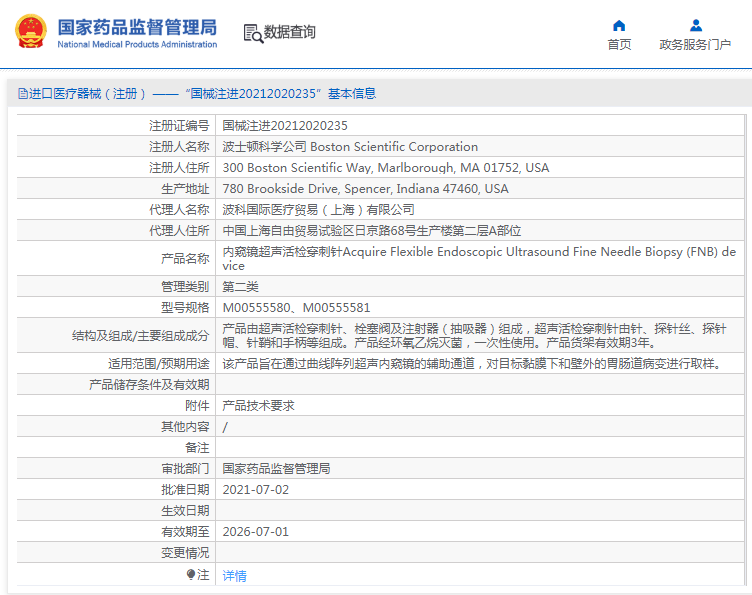Click the 注册证编号 row label
The width and height of the screenshot is (752, 595).
(179, 126)
